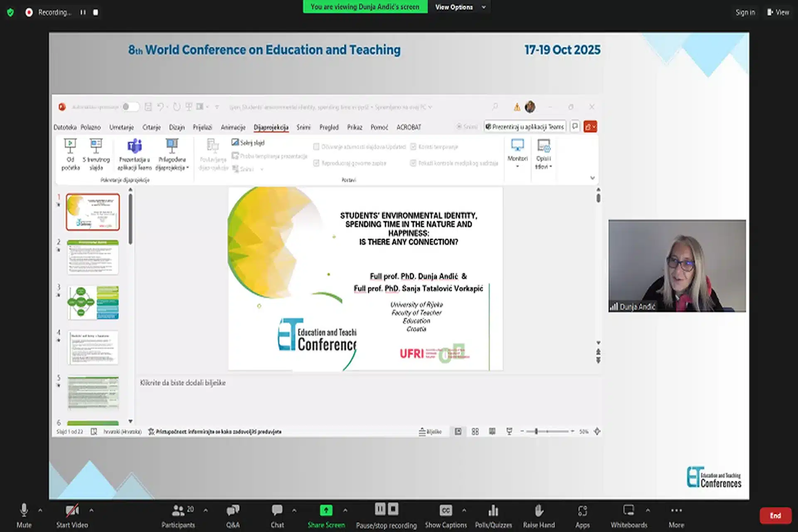Pause the recording in the top bar
Image resolution: width=798 pixels, height=532 pixels.
[83, 12]
